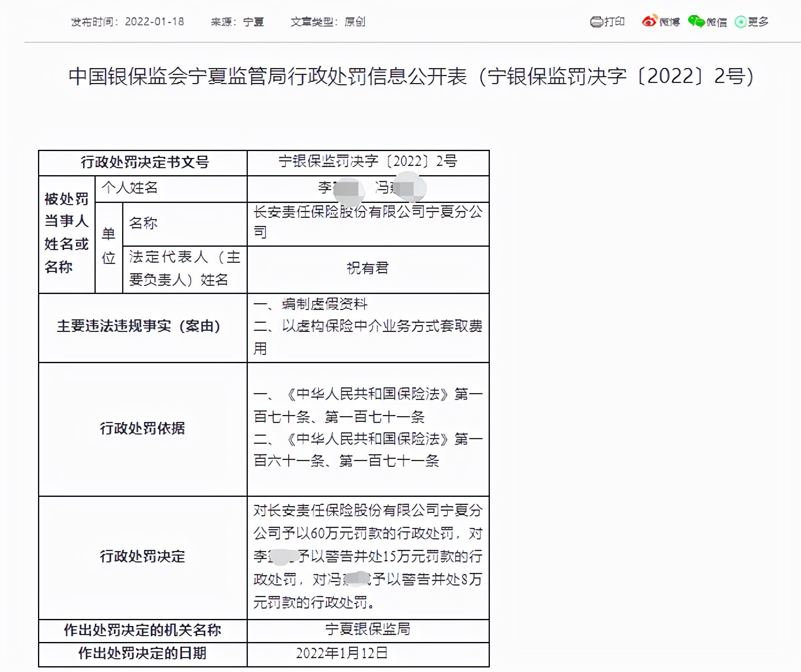Click the legal basis line 第一百七十条、第一百七十一条

tap(368, 406)
